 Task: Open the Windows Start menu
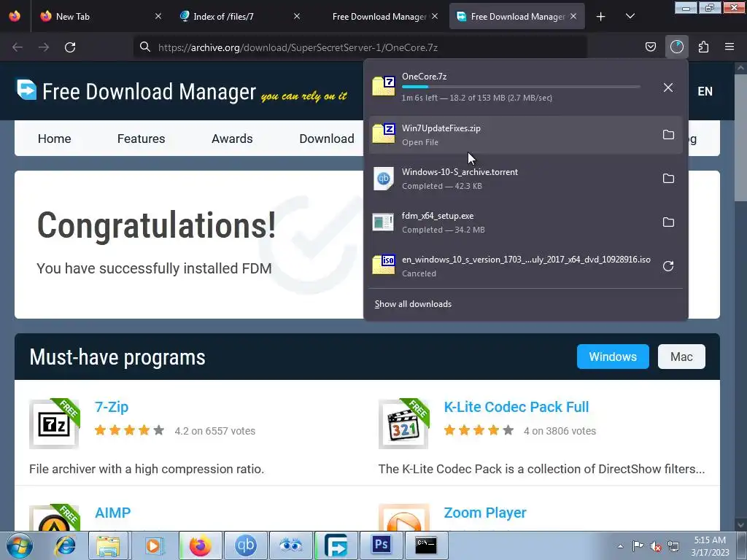point(20,545)
